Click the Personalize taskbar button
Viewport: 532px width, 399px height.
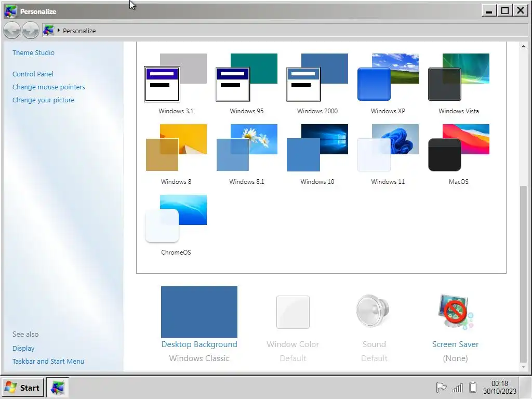pyautogui.click(x=57, y=388)
